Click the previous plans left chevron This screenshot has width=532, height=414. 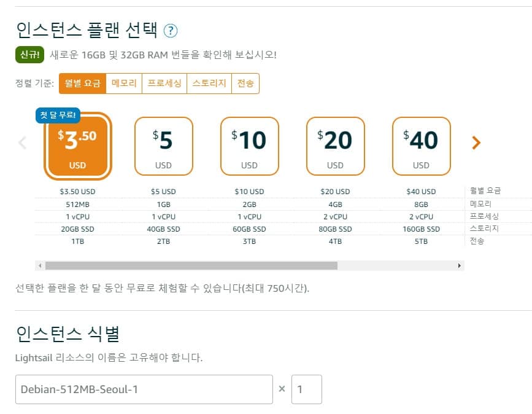[23, 143]
